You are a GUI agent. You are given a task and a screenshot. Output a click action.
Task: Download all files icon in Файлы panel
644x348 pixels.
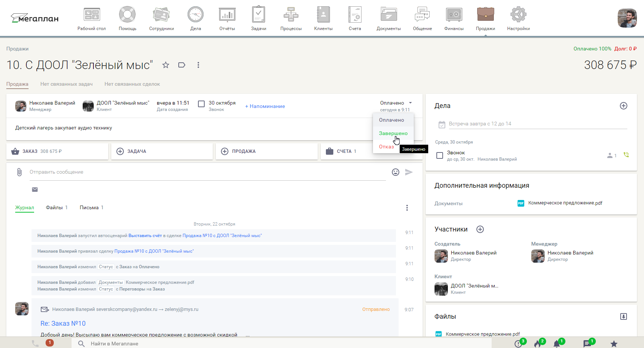[624, 316]
